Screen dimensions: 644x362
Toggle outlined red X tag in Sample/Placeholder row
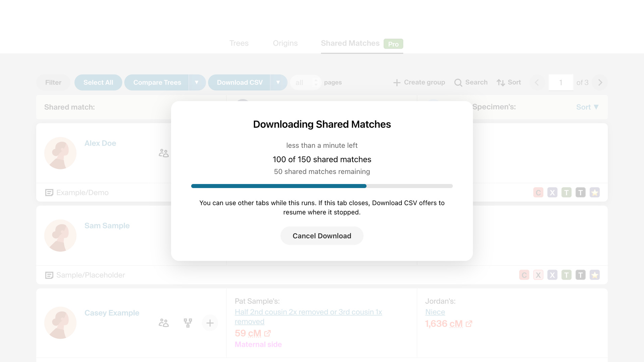coord(538,275)
